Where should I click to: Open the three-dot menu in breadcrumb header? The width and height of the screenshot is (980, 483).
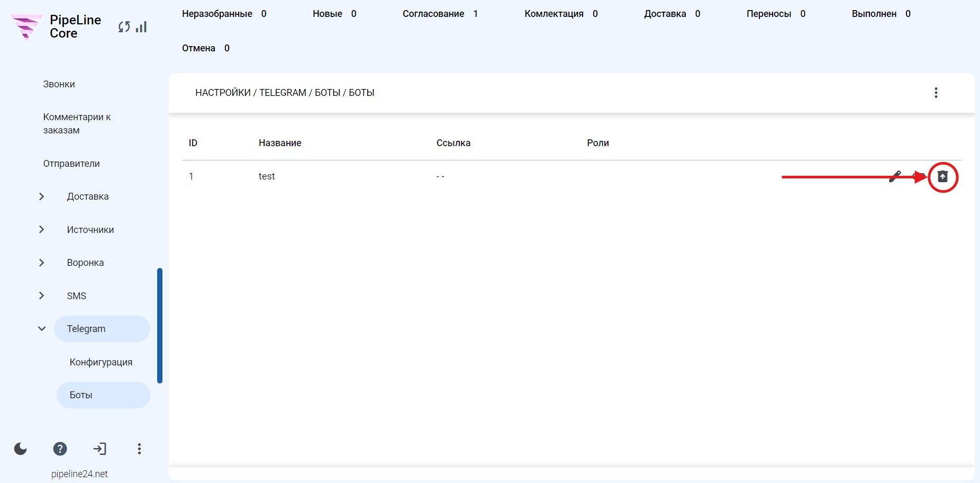click(936, 93)
